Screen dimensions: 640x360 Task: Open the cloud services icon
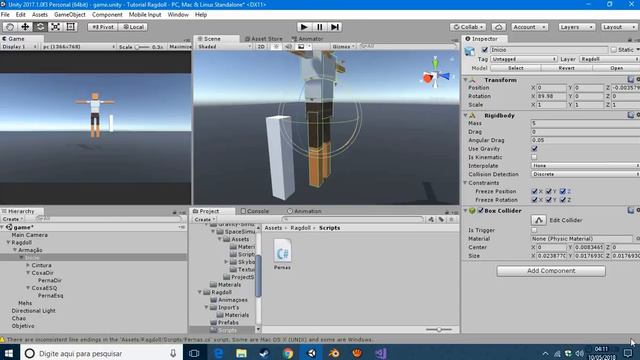coord(498,27)
